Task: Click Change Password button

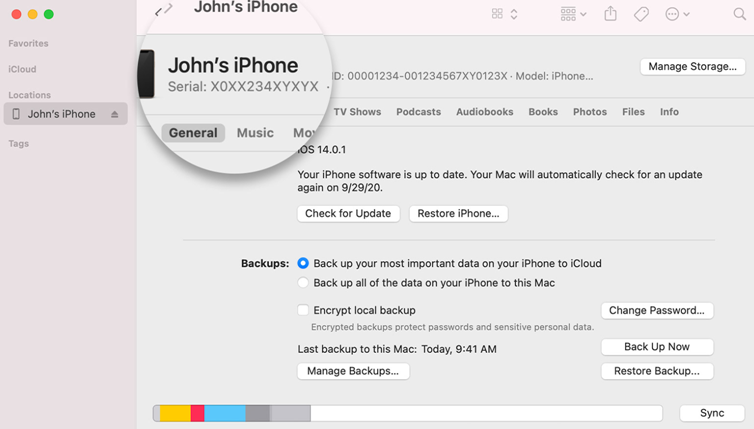Action: coord(657,310)
